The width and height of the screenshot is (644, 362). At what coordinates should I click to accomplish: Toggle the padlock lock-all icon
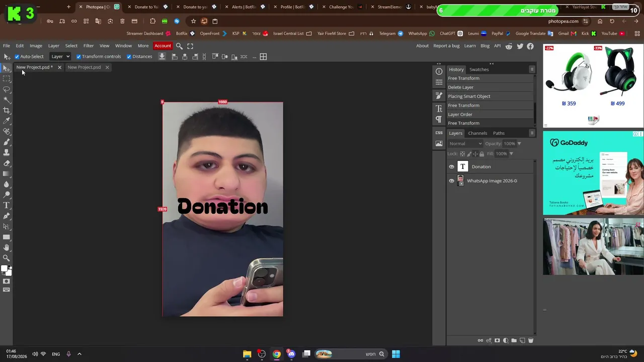tap(481, 154)
